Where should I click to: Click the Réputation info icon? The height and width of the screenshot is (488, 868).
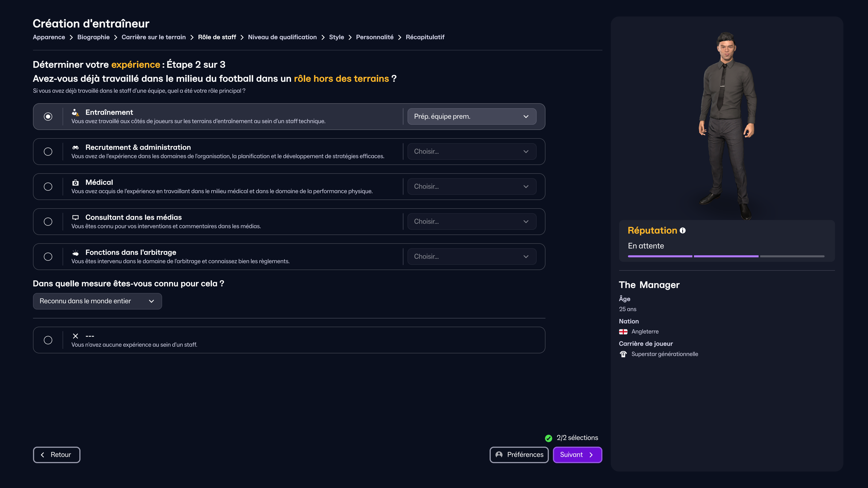[x=682, y=231]
